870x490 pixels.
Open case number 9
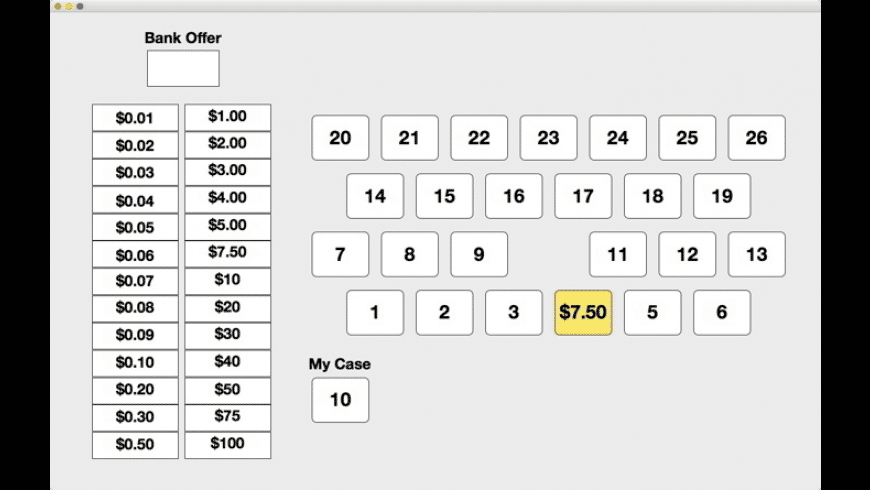pos(479,254)
